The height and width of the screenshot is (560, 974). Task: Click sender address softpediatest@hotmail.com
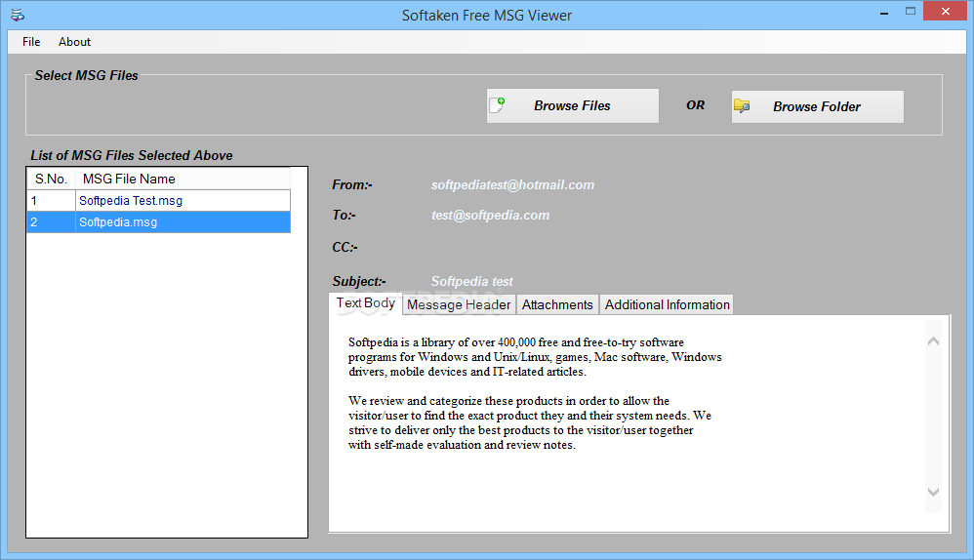point(512,185)
